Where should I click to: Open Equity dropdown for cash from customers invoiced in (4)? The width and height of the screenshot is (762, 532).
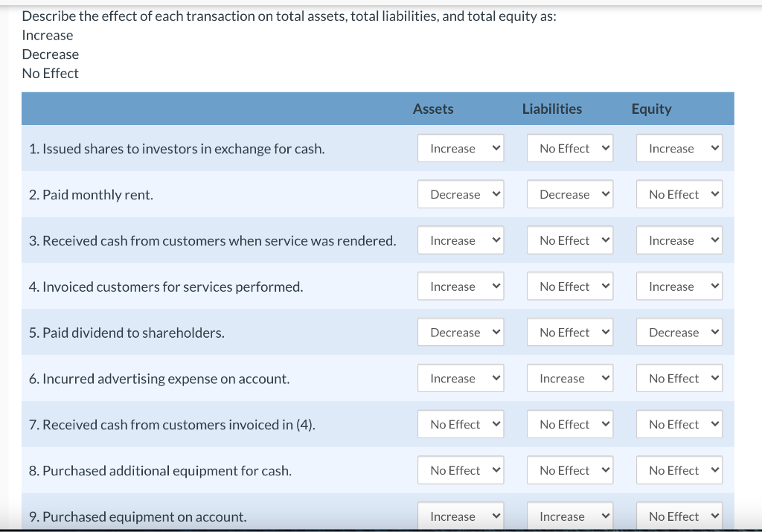pos(679,424)
